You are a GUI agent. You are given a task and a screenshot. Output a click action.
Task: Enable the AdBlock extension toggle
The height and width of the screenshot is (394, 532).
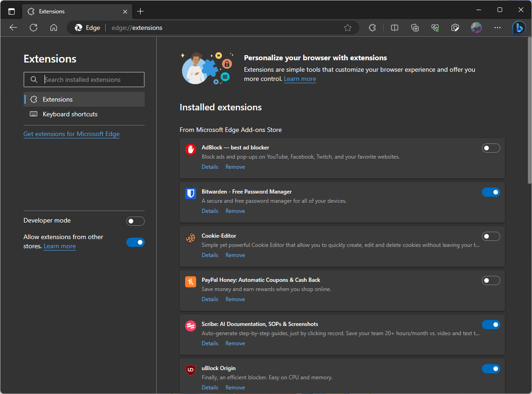[491, 148]
